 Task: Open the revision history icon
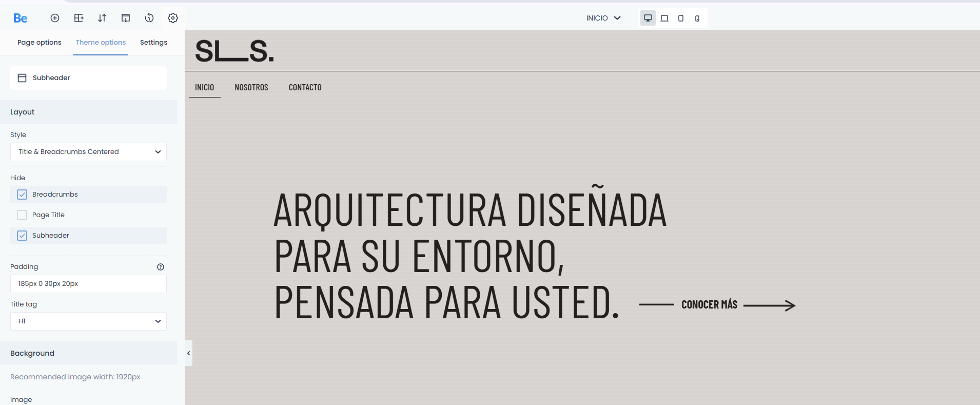(149, 18)
